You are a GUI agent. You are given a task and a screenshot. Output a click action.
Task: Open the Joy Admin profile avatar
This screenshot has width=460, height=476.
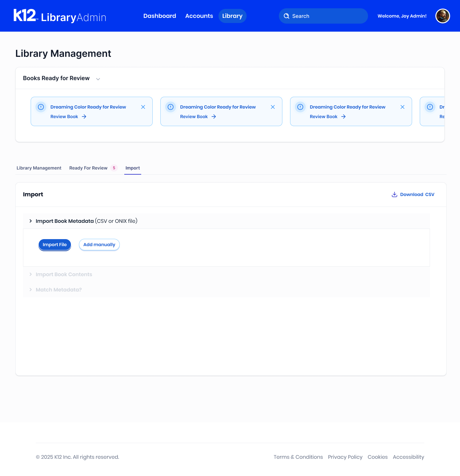tap(443, 16)
